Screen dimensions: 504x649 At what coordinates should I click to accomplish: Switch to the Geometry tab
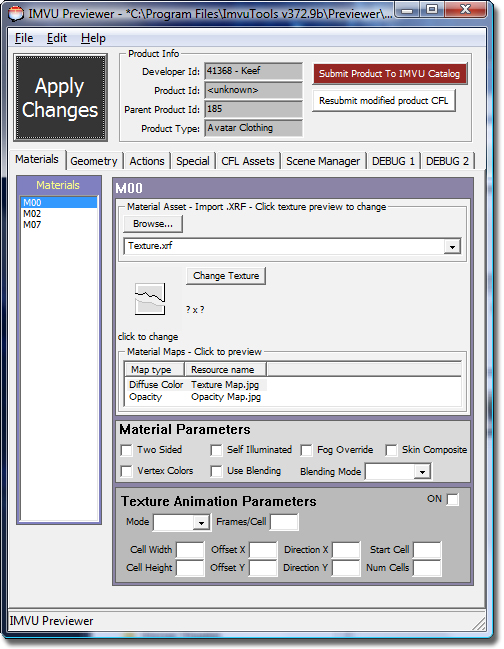click(94, 161)
